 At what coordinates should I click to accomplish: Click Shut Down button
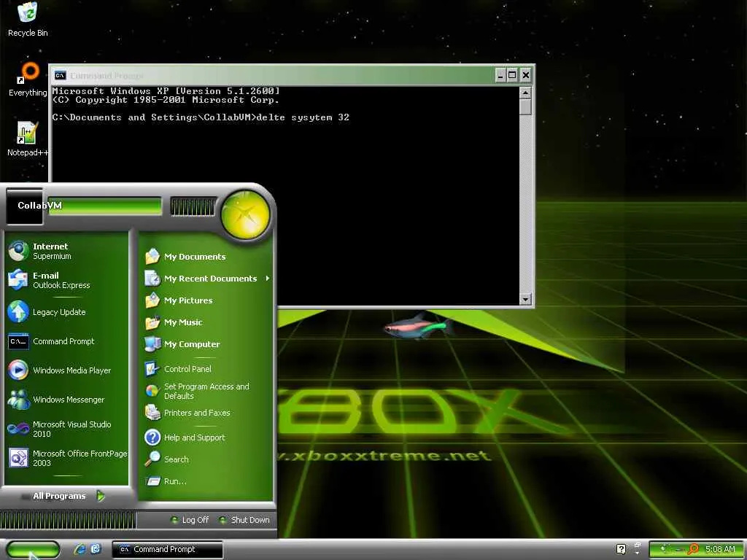(x=244, y=520)
